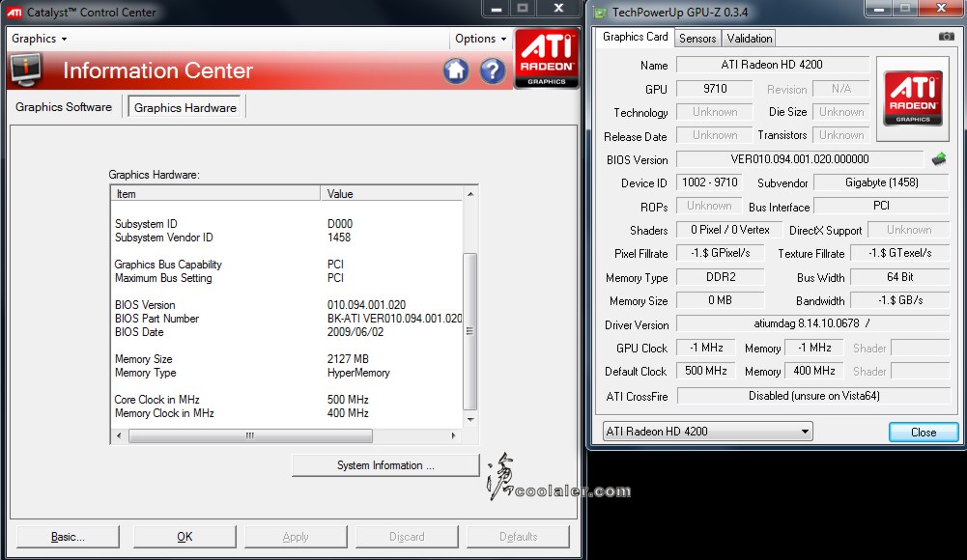Open the Options dropdown menu

(x=480, y=39)
